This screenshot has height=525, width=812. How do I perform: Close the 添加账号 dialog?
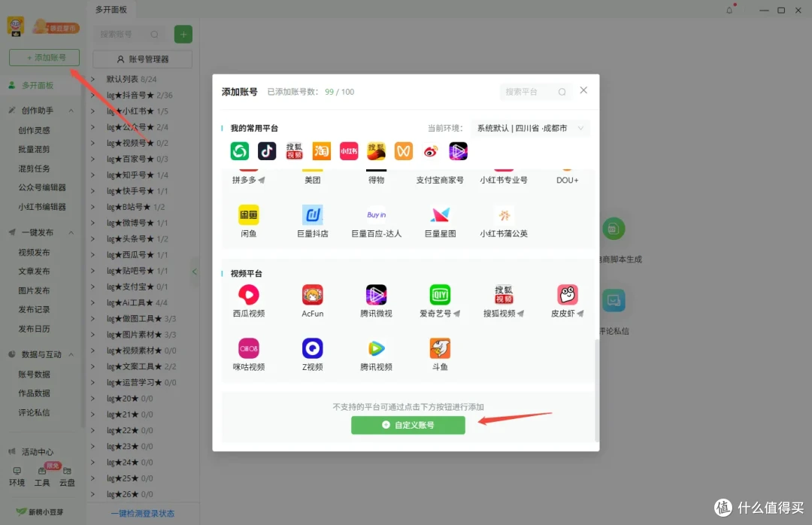click(x=583, y=90)
